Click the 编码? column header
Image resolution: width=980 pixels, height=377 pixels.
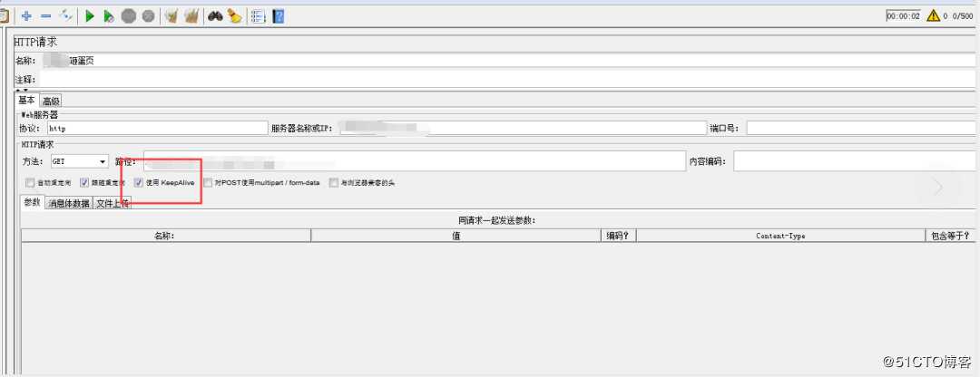click(x=618, y=236)
